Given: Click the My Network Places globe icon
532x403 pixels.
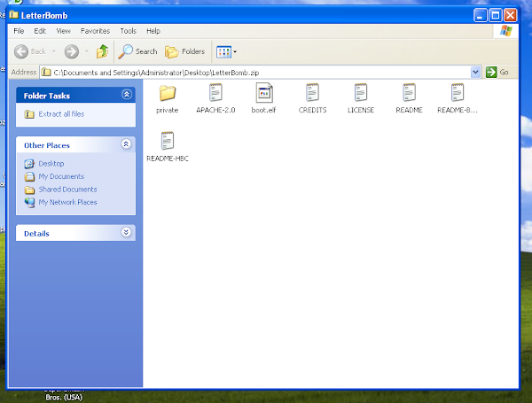Looking at the screenshot, I should click(x=29, y=203).
